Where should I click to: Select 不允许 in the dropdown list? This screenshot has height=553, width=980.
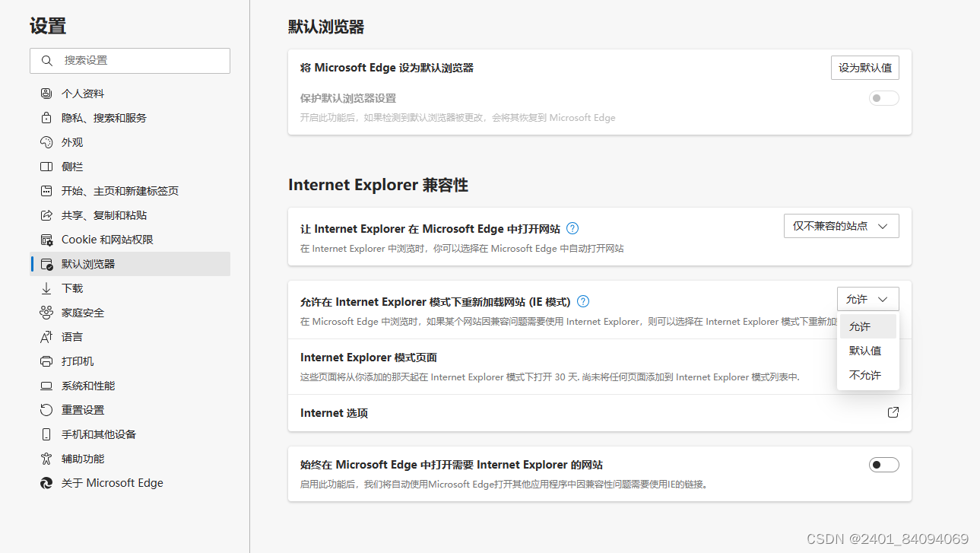tap(868, 375)
